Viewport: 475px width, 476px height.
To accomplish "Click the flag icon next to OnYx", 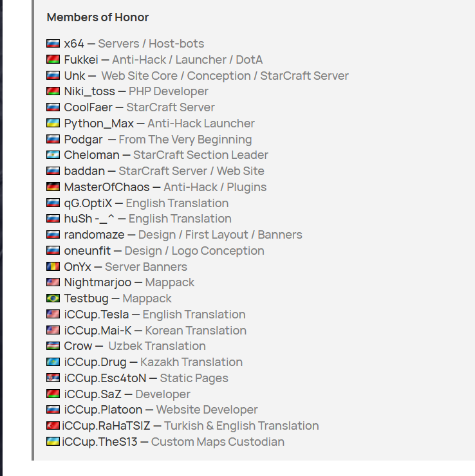I will pos(53,267).
